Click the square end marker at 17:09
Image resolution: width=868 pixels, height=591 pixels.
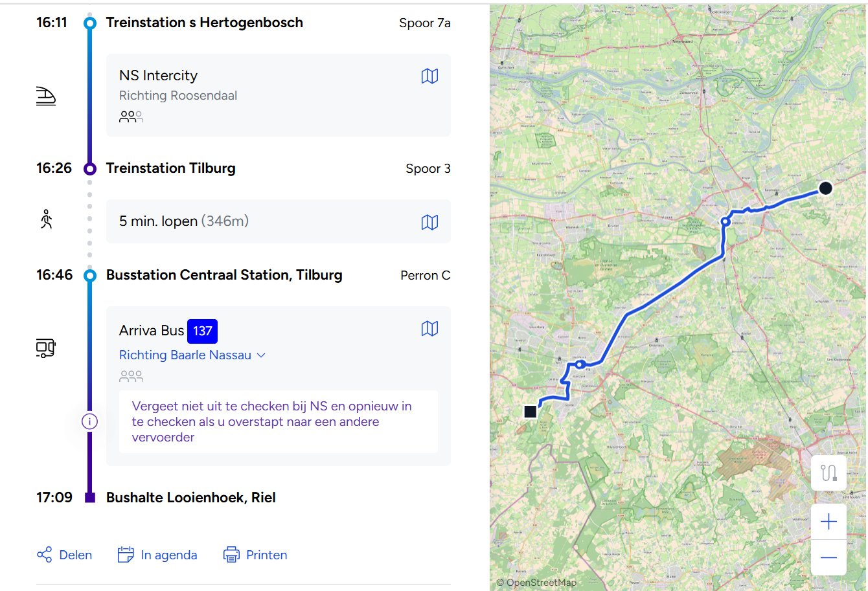coord(90,498)
